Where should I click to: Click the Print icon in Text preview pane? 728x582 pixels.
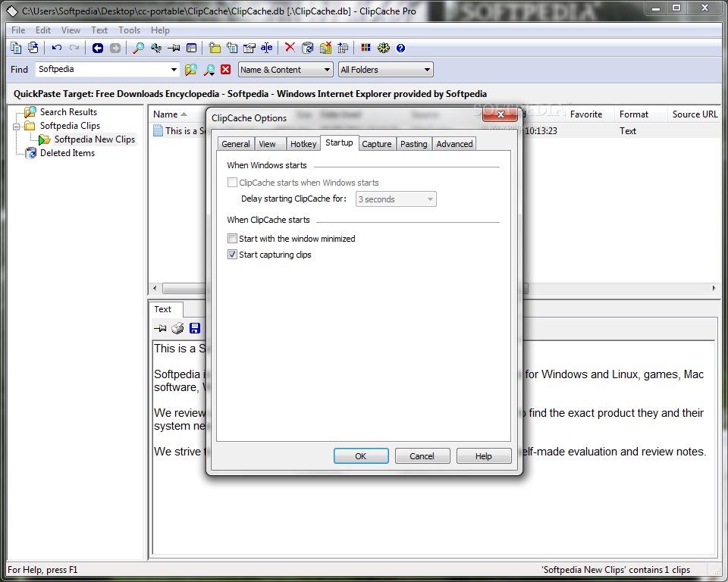tap(177, 329)
